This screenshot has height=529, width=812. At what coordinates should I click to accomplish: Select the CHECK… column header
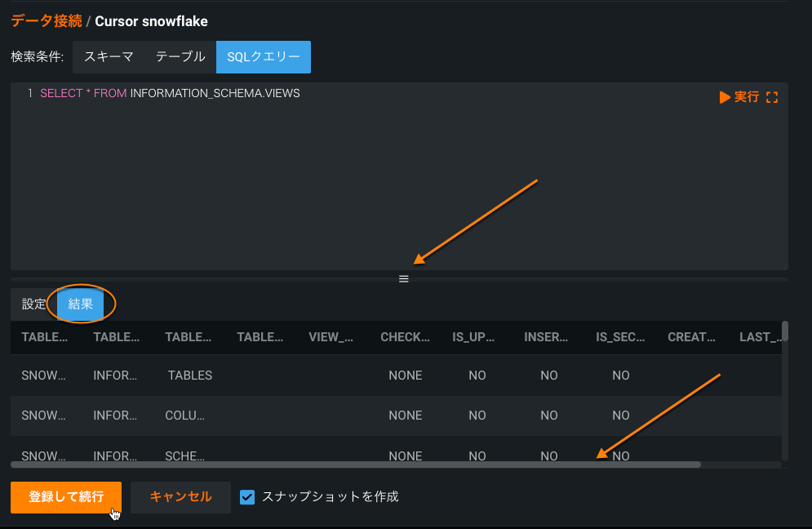(405, 337)
